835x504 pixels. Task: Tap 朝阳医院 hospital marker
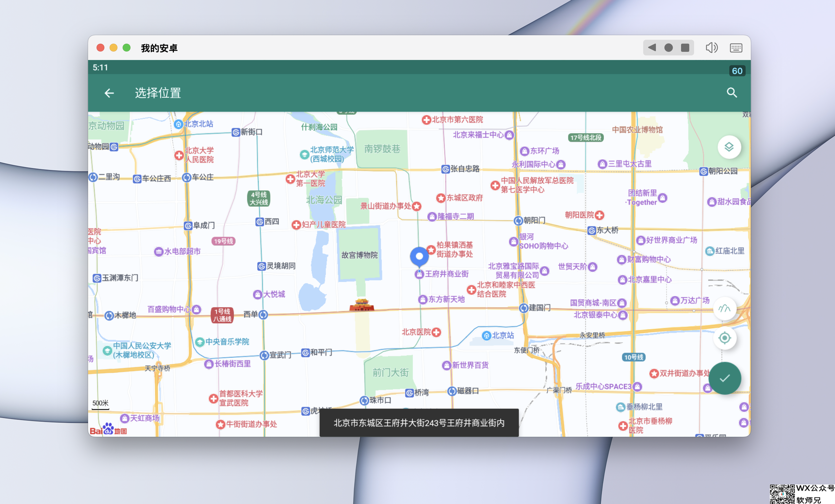(600, 215)
